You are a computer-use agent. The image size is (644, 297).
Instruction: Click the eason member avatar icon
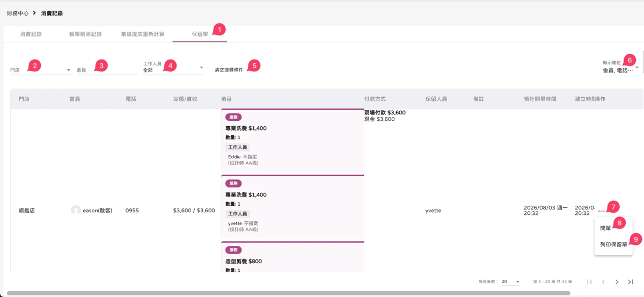click(x=76, y=211)
